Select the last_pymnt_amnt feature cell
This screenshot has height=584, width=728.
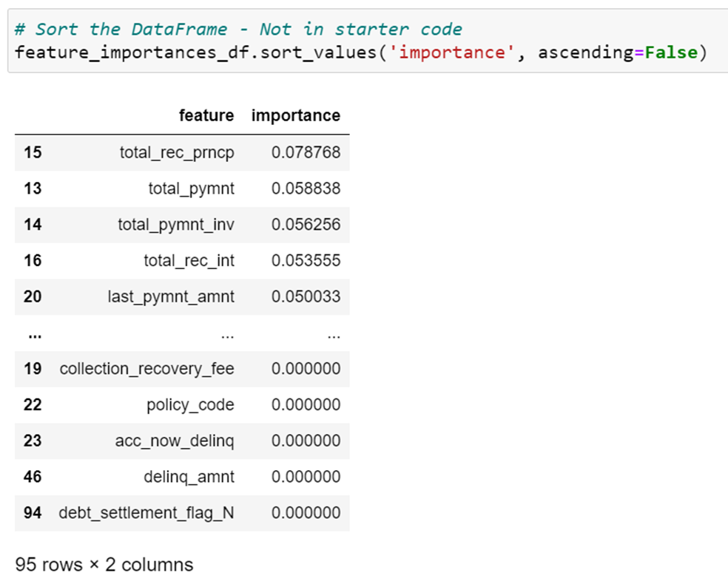tap(171, 297)
